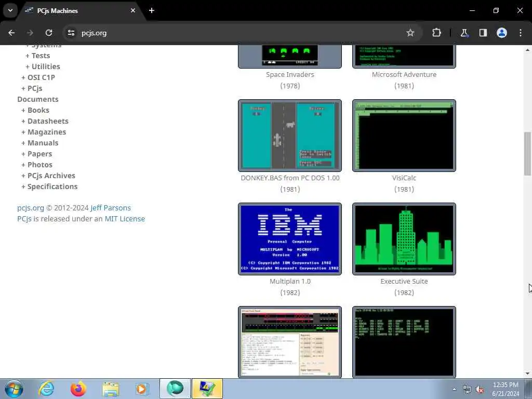This screenshot has height=399, width=532.
Task: Launch Internet Explorer from taskbar
Action: (x=46, y=389)
